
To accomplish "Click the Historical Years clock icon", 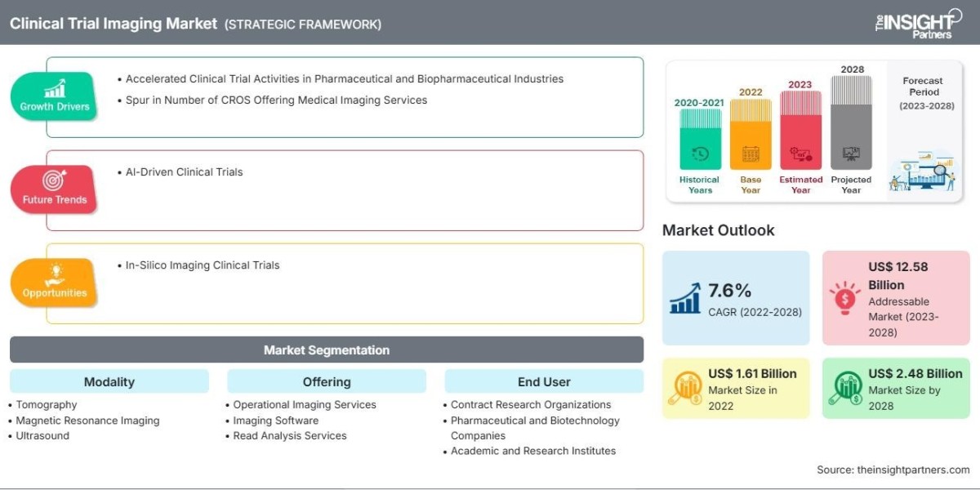I will [700, 153].
